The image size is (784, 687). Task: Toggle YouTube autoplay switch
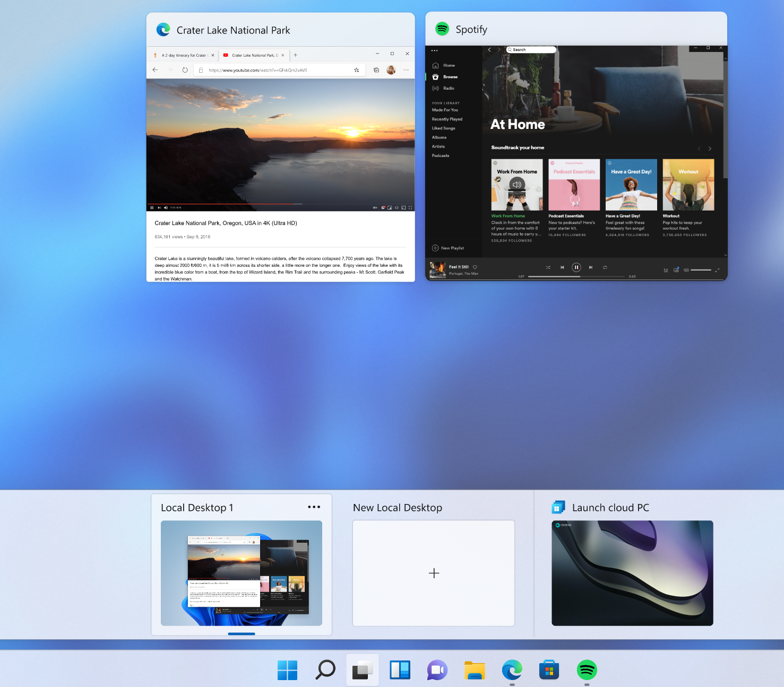click(x=375, y=207)
